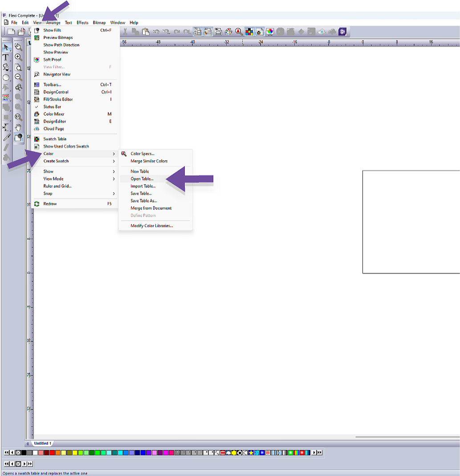Viewport: 460px width, 476px height.
Task: Pick the Eyedropper tool
Action: (6, 137)
